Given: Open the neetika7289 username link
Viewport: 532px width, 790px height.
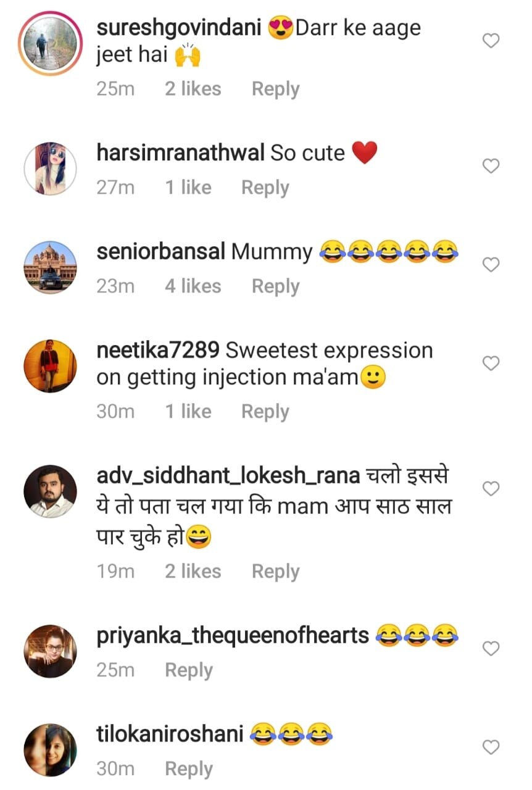Looking at the screenshot, I should [x=158, y=351].
